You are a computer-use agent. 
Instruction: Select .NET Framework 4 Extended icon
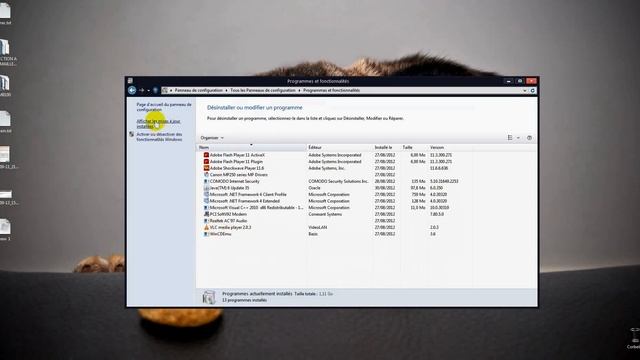click(206, 201)
